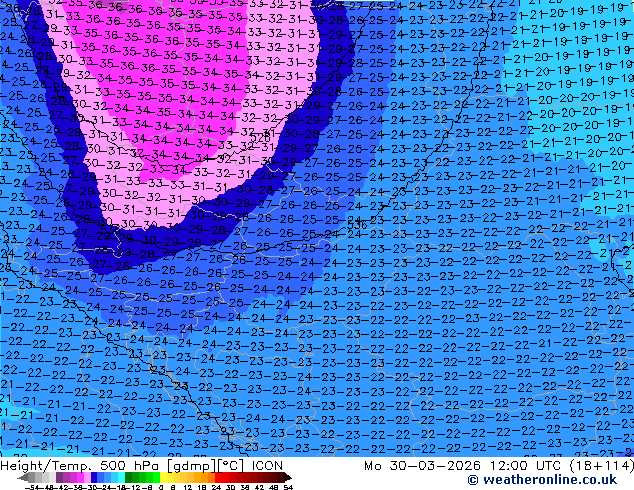Click the date "Mo 30-03-2026"
The height and width of the screenshot is (490, 634).
[422, 466]
